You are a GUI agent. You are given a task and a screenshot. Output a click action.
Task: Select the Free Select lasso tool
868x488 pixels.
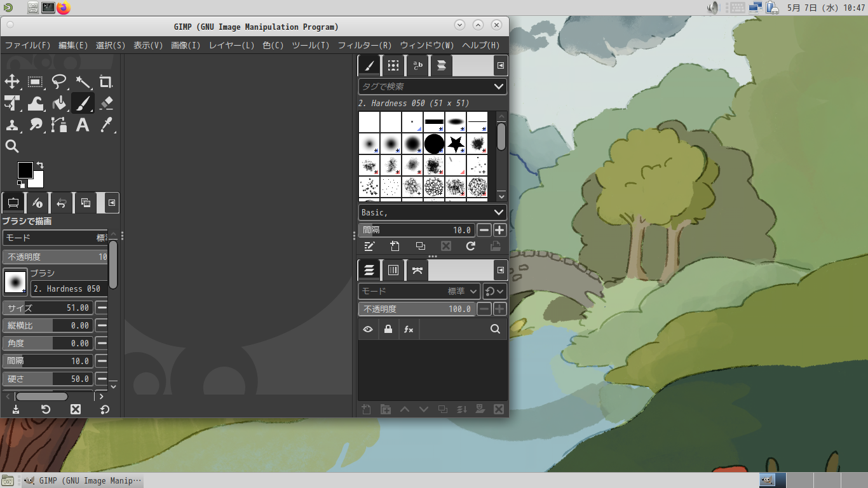(x=59, y=81)
